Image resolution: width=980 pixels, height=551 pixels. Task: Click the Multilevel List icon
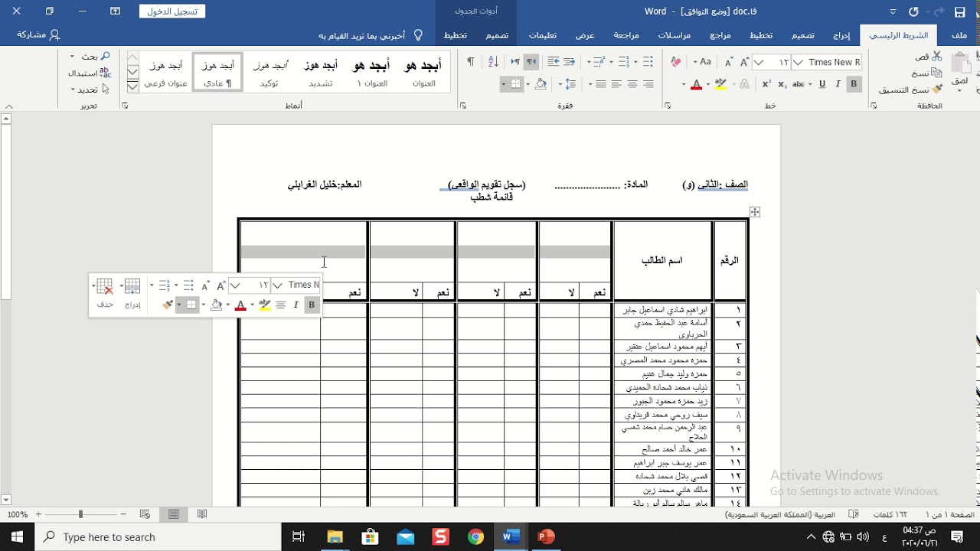(x=598, y=62)
